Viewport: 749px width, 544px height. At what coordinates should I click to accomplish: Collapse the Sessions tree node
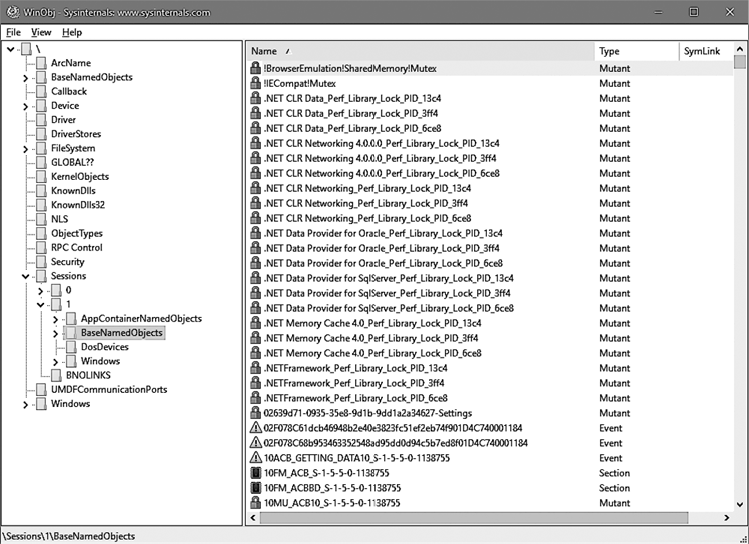(25, 276)
